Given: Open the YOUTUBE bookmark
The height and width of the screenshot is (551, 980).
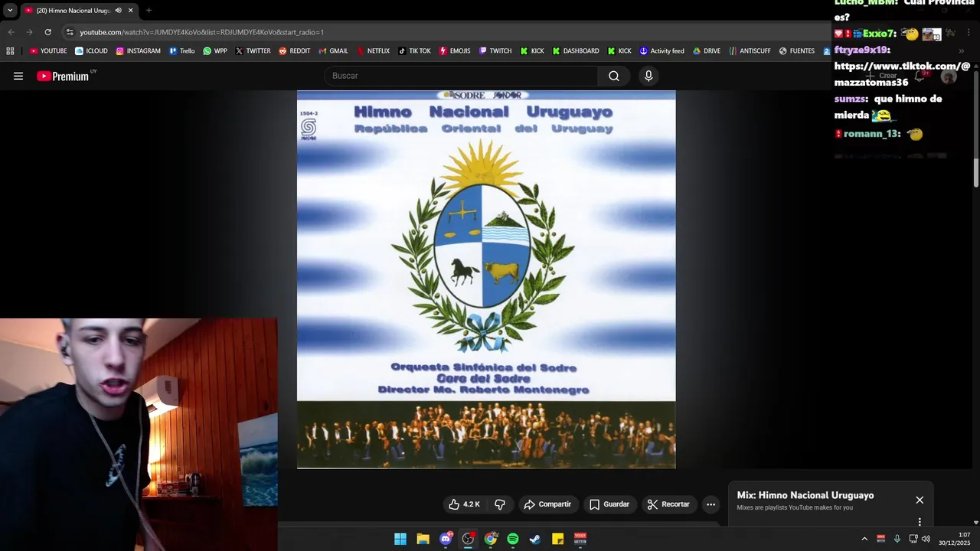Looking at the screenshot, I should pos(48,51).
